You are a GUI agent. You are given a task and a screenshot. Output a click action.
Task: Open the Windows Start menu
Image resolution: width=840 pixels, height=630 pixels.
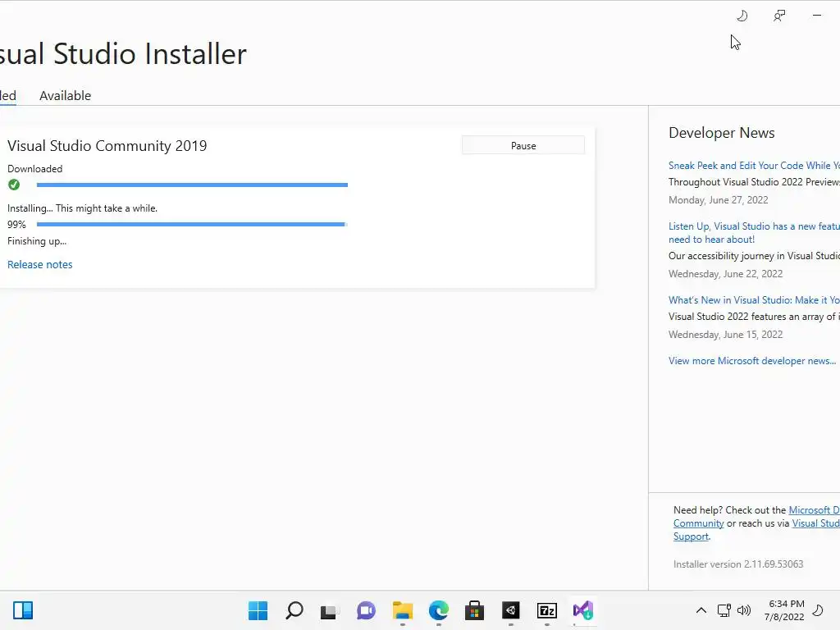(258, 610)
